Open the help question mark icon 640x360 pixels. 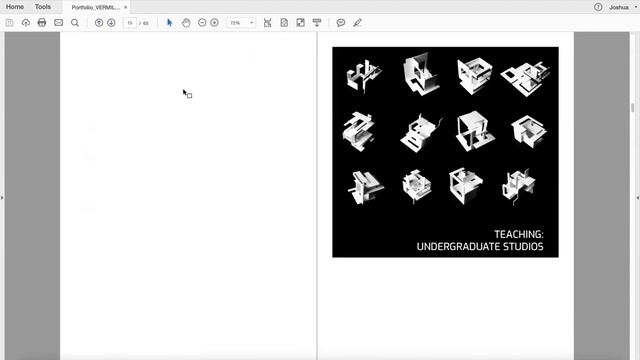[598, 7]
